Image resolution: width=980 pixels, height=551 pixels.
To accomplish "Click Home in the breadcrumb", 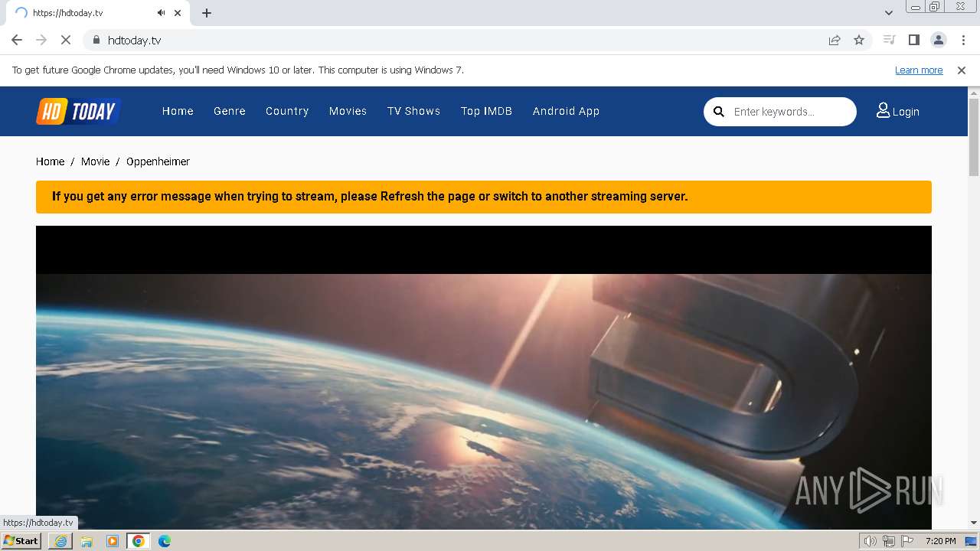I will pyautogui.click(x=50, y=161).
